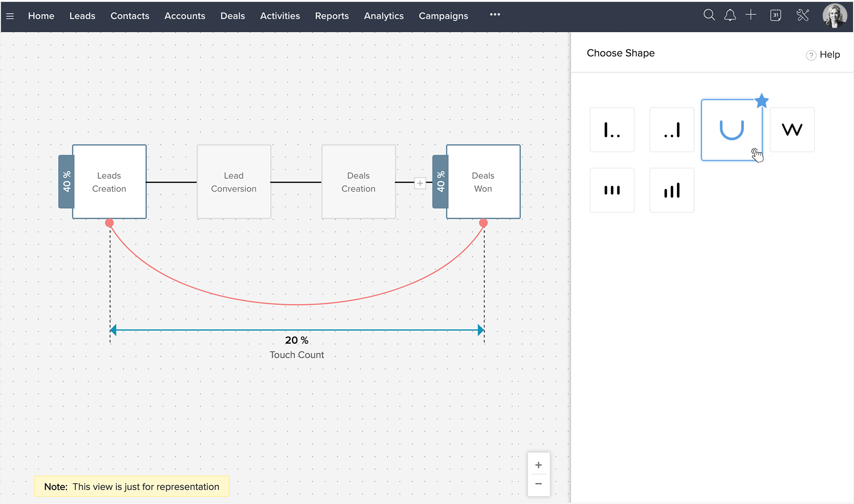The height and width of the screenshot is (504, 854).
Task: Zoom in on the canvas
Action: click(x=538, y=465)
